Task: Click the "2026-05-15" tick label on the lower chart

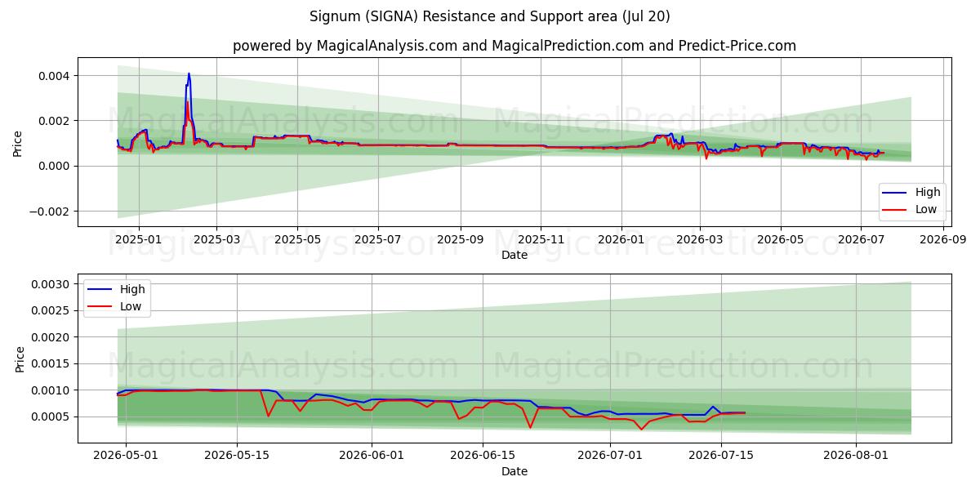Action: point(237,456)
